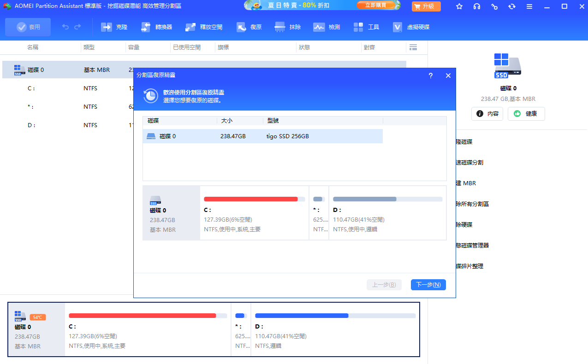
Task: Click the 建 MBR rebuild MBR link
Action: [466, 183]
